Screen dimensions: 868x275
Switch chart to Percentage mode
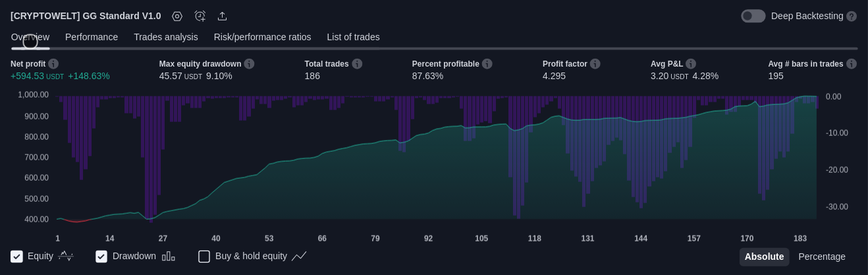(821, 257)
